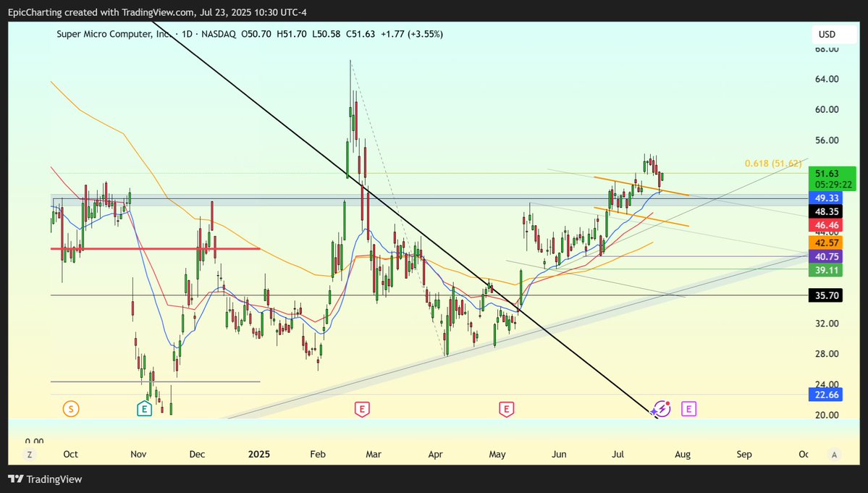Click the O50.70 open value in header

[256, 34]
